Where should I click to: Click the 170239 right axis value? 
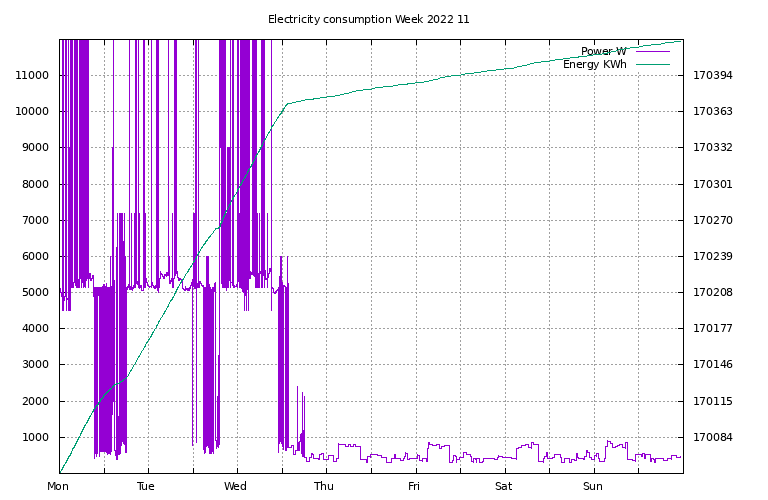pos(713,256)
